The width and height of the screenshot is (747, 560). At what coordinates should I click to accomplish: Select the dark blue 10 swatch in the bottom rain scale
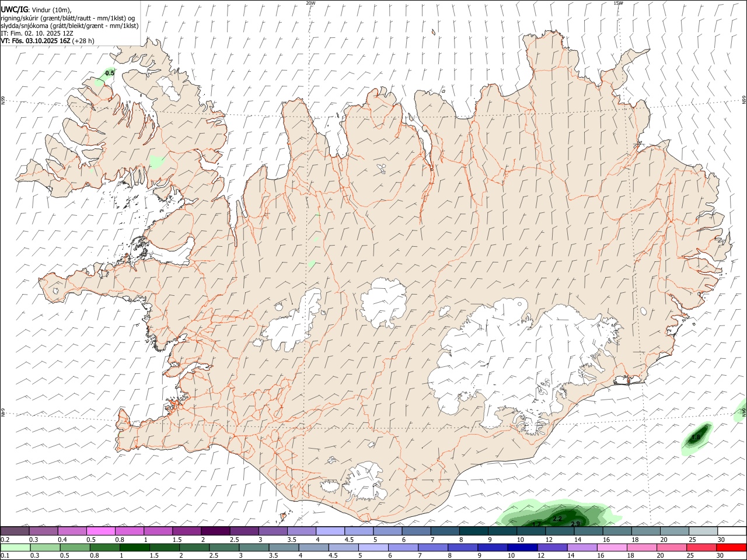[x=522, y=548]
